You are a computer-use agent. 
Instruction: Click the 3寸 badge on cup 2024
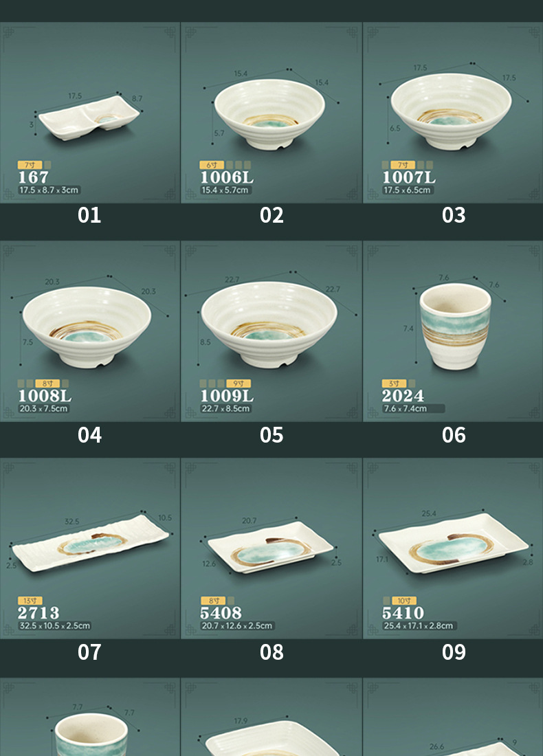tap(394, 383)
